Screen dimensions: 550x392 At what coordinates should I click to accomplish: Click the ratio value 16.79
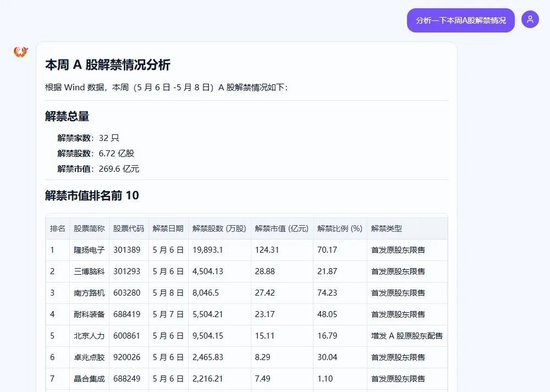[x=327, y=336]
